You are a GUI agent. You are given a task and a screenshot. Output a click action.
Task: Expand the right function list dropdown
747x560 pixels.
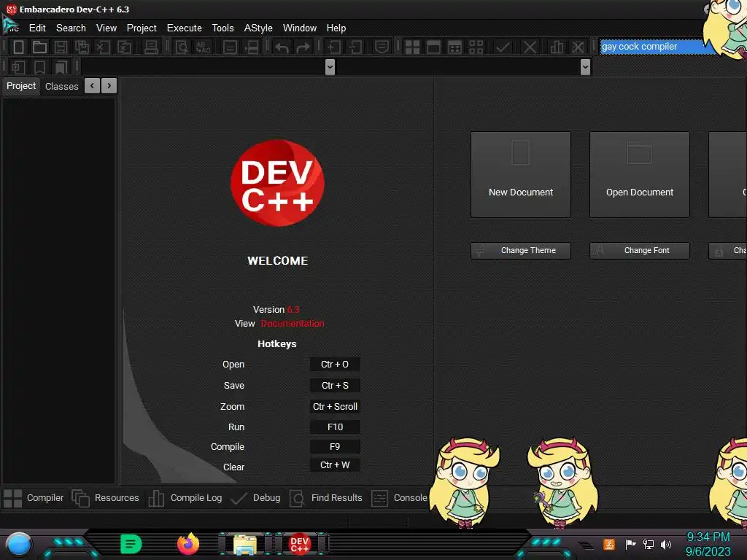click(x=586, y=67)
